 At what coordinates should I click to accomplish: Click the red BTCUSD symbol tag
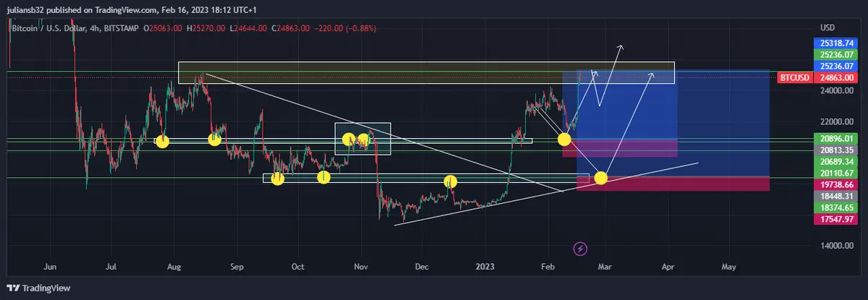(x=793, y=77)
